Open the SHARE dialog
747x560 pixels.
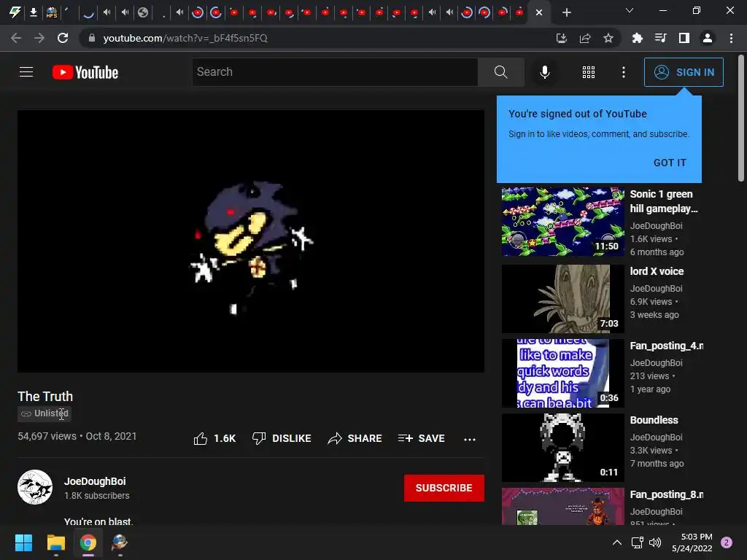pos(355,438)
